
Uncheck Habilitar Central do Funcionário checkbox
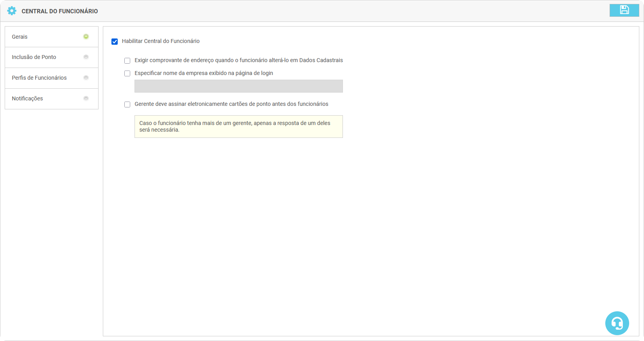pyautogui.click(x=115, y=41)
